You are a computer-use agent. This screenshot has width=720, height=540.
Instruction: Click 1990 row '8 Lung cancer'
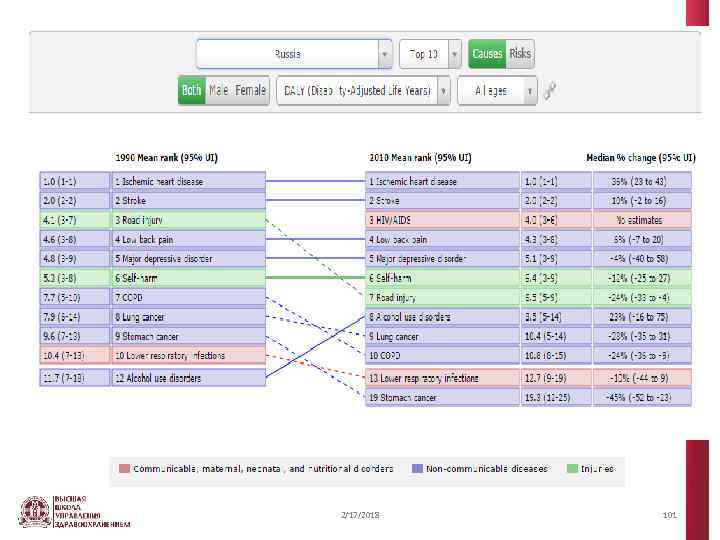[x=189, y=317]
